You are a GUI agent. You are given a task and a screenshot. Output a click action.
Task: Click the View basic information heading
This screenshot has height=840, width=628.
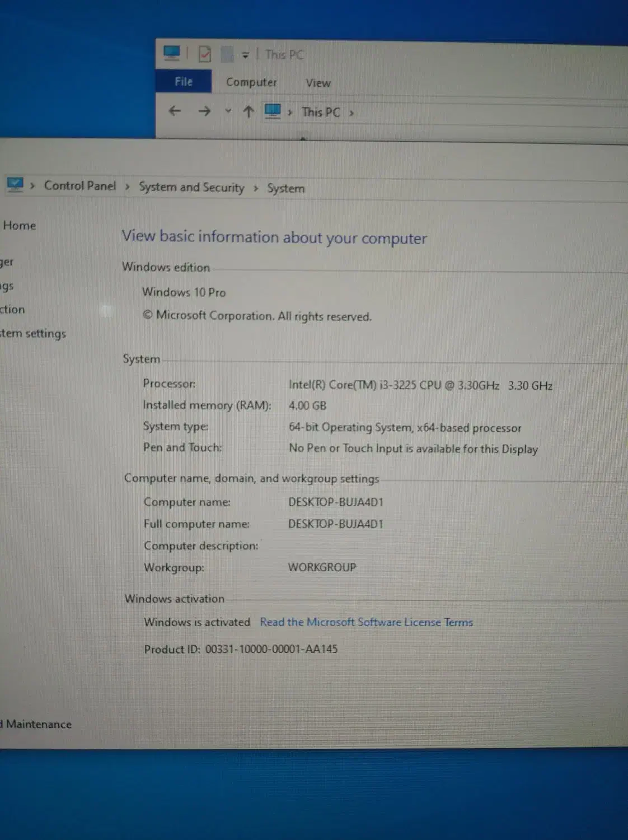(274, 237)
